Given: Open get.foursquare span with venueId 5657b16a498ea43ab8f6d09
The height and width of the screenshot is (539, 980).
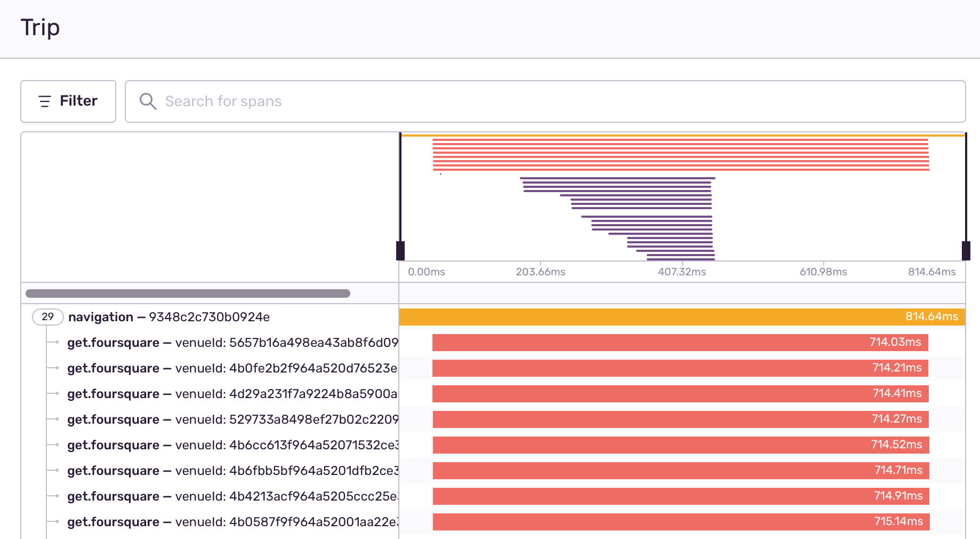Looking at the screenshot, I should (232, 343).
